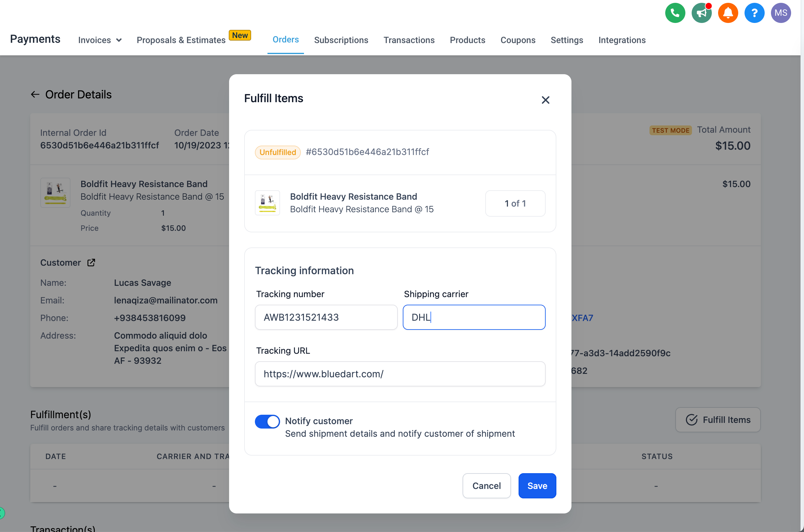Click the DATE column header
Viewport: 804px width, 532px height.
pos(56,456)
